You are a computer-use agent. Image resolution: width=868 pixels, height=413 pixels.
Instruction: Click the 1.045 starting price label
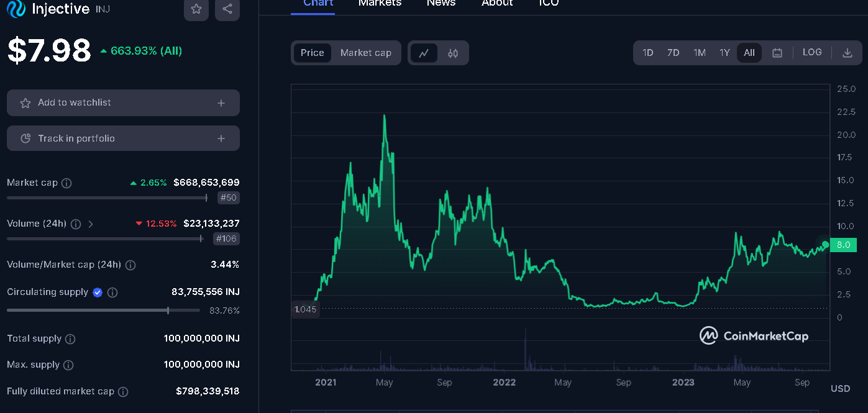click(x=305, y=309)
